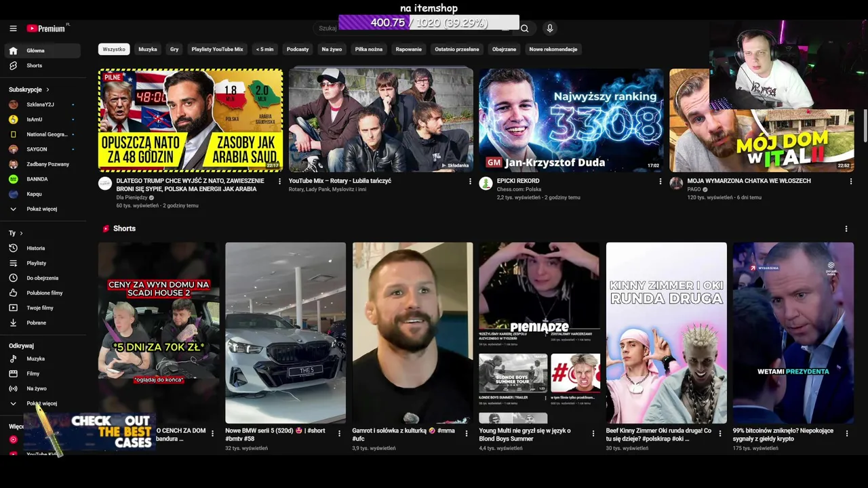Open Na żywo live in sidebar

click(x=42, y=388)
